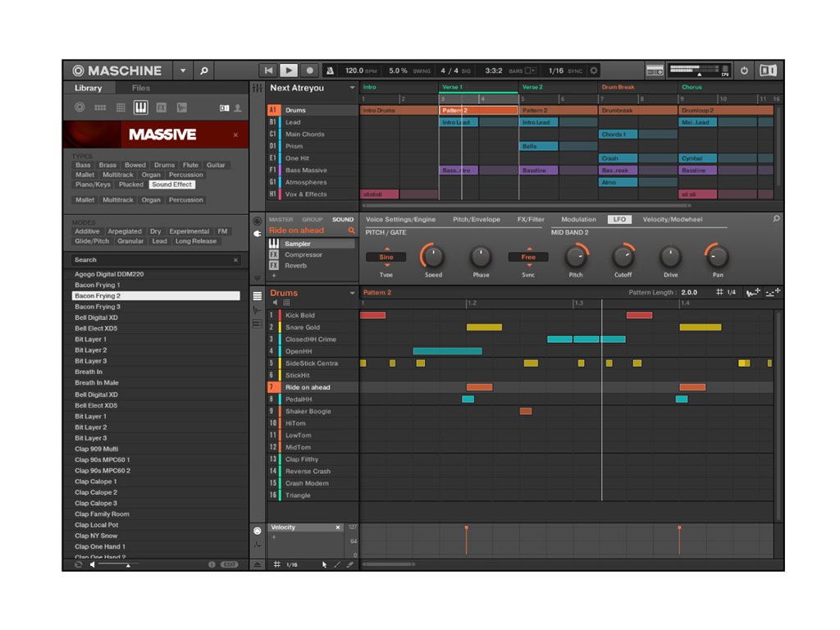Select the pointer tool in editor footer
This screenshot has width=840, height=630.
(x=324, y=564)
